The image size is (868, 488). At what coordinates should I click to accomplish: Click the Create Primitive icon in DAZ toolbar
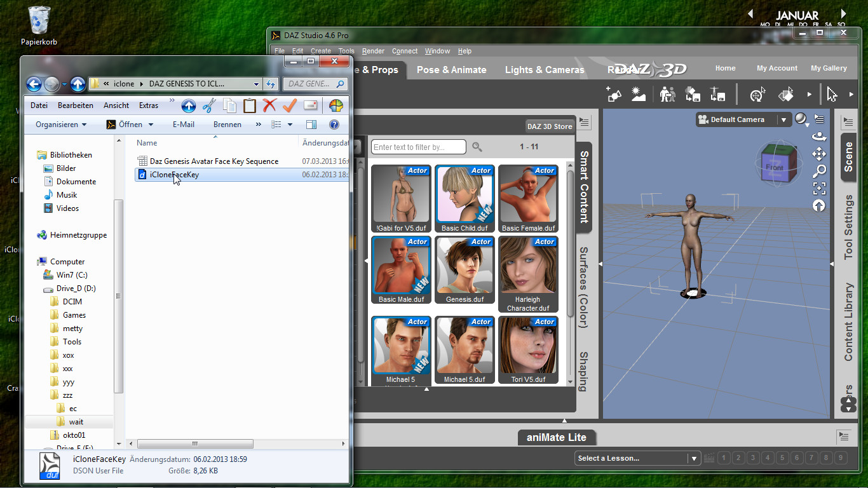tap(614, 94)
